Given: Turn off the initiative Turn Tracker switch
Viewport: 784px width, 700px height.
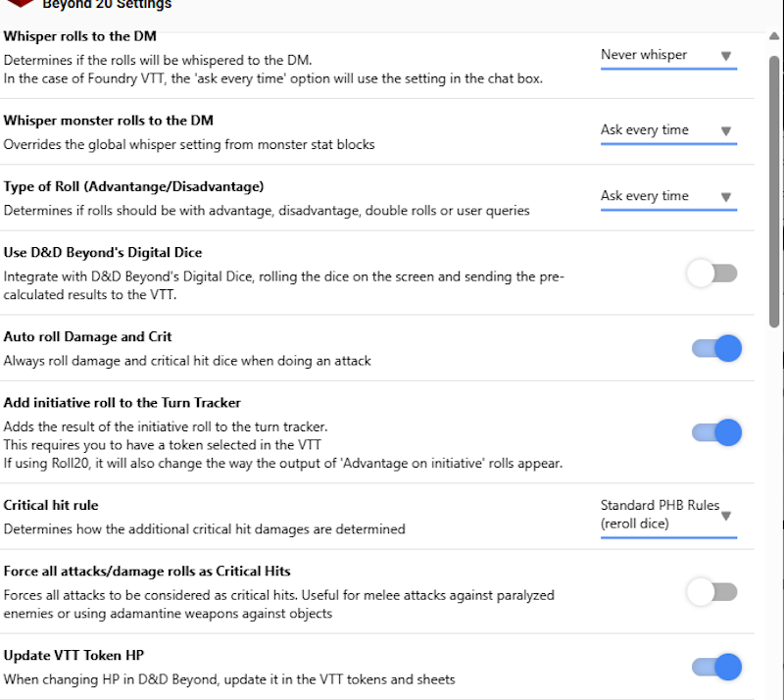Looking at the screenshot, I should tap(716, 432).
